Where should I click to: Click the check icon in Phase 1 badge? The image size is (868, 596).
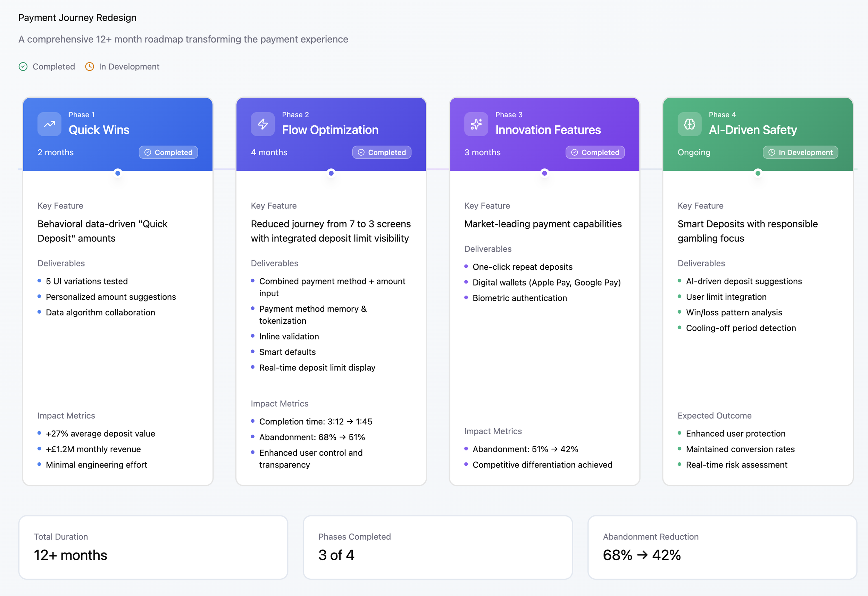pos(148,152)
